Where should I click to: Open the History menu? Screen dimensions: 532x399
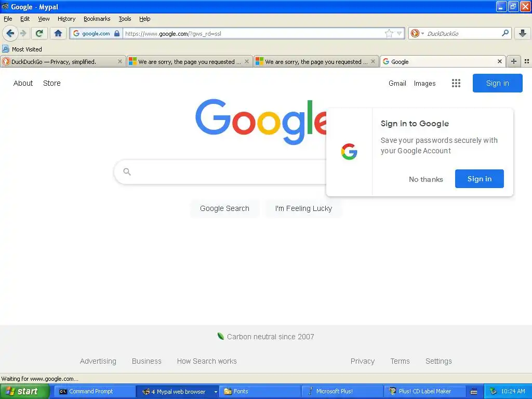tap(66, 19)
